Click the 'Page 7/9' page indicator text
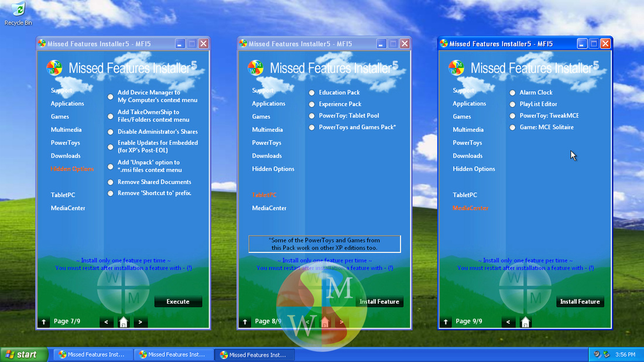The width and height of the screenshot is (644, 362). click(x=67, y=322)
